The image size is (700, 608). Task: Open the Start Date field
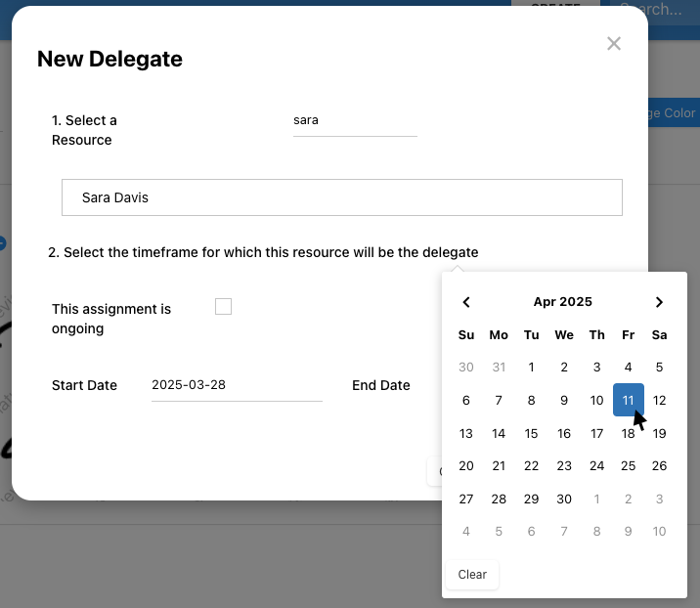point(236,385)
